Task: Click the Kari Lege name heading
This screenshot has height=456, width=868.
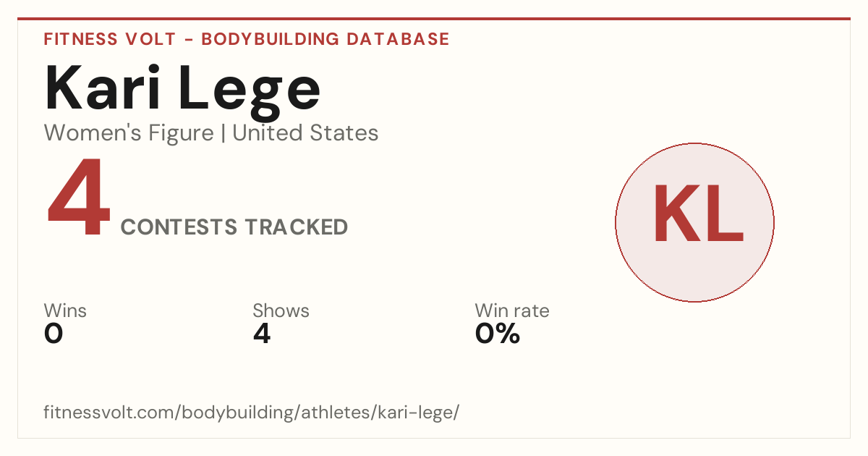Action: pos(182,90)
